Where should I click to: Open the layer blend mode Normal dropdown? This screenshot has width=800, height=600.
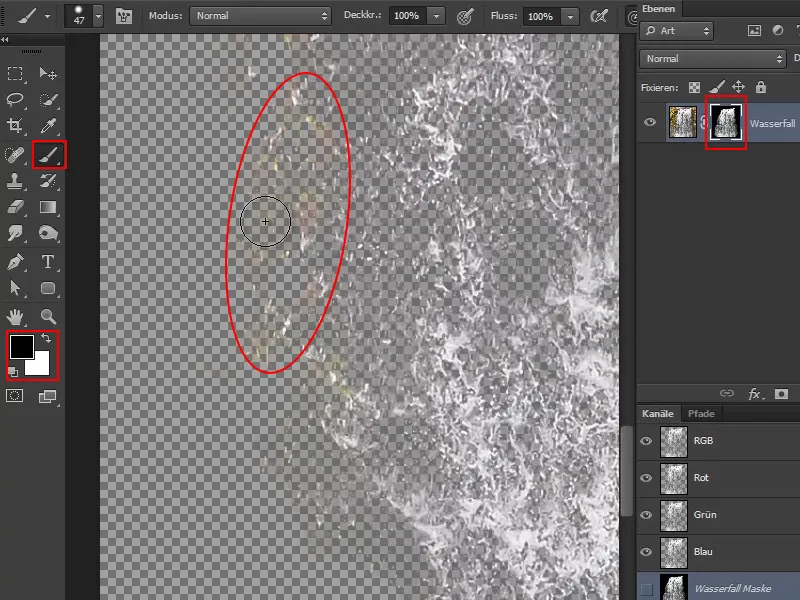coord(713,59)
